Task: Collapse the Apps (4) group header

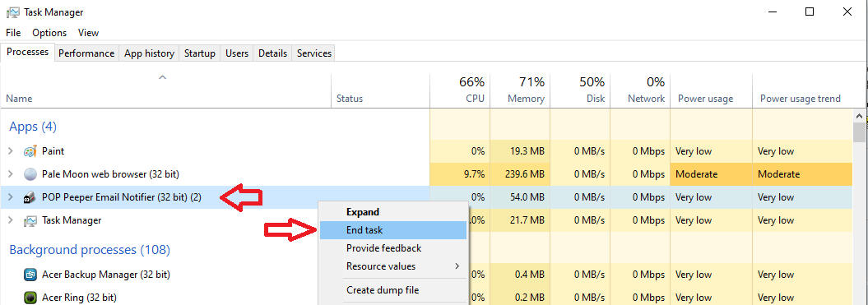Action: [x=33, y=127]
